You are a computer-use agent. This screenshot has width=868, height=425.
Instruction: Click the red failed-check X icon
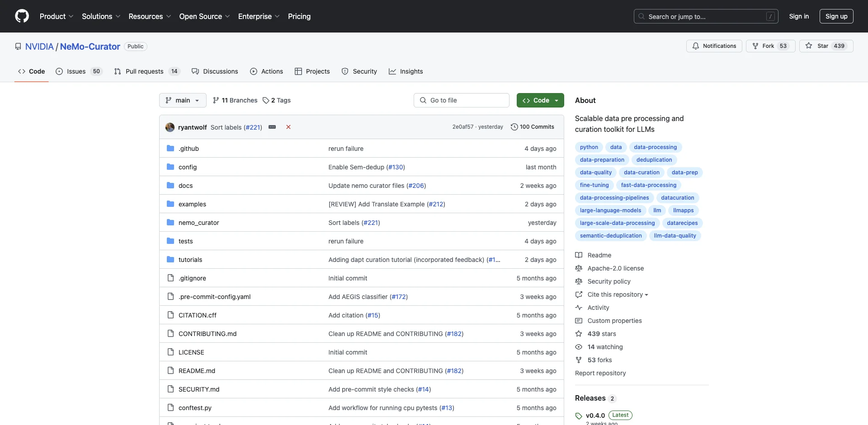coord(288,127)
